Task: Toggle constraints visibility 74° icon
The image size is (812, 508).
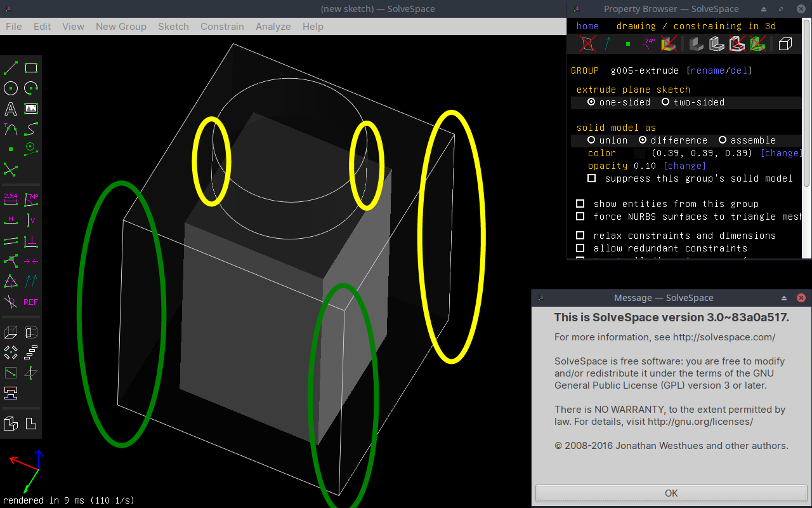Action: tap(648, 44)
